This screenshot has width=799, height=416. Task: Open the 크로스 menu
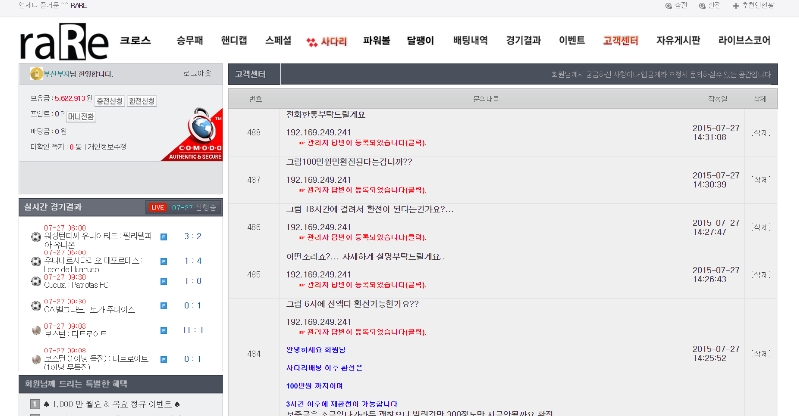point(135,41)
